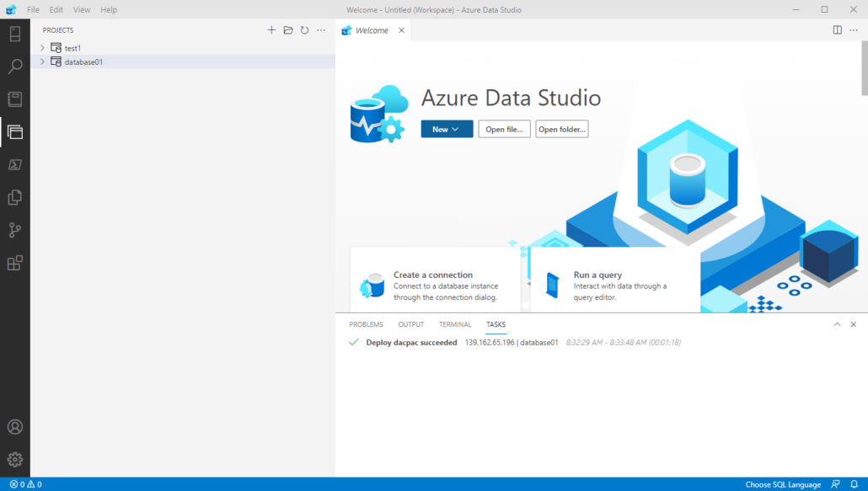868x491 pixels.
Task: Click Choose SQL Language in status bar
Action: (782, 484)
